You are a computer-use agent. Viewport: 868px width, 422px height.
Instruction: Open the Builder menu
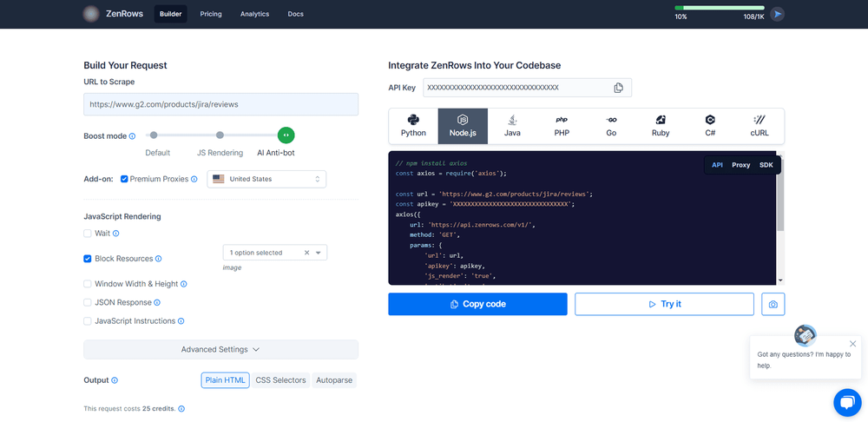(x=170, y=14)
